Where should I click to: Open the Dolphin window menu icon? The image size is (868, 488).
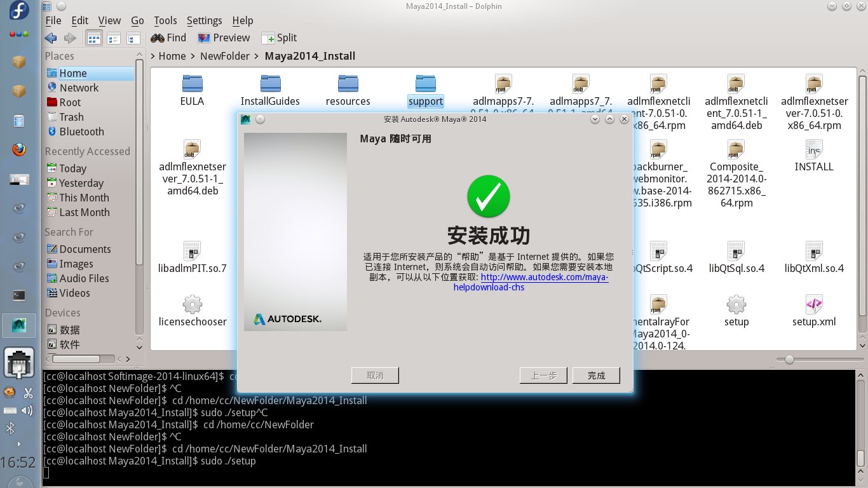click(48, 6)
